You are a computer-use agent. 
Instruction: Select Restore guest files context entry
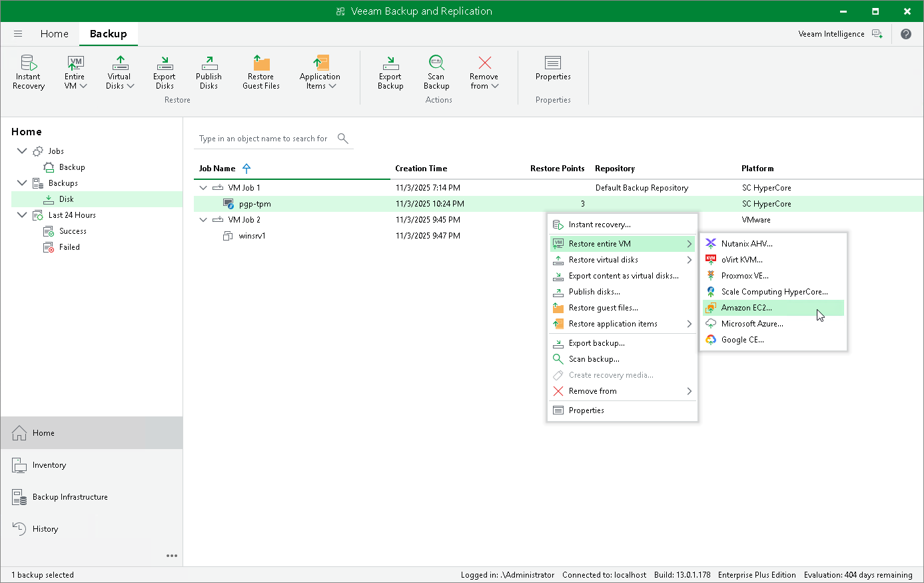tap(622, 308)
